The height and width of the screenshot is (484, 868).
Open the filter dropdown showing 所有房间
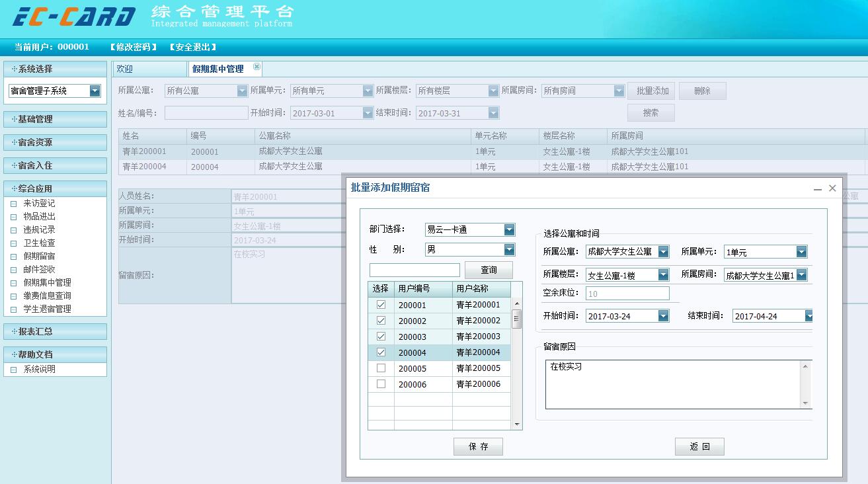[x=619, y=91]
